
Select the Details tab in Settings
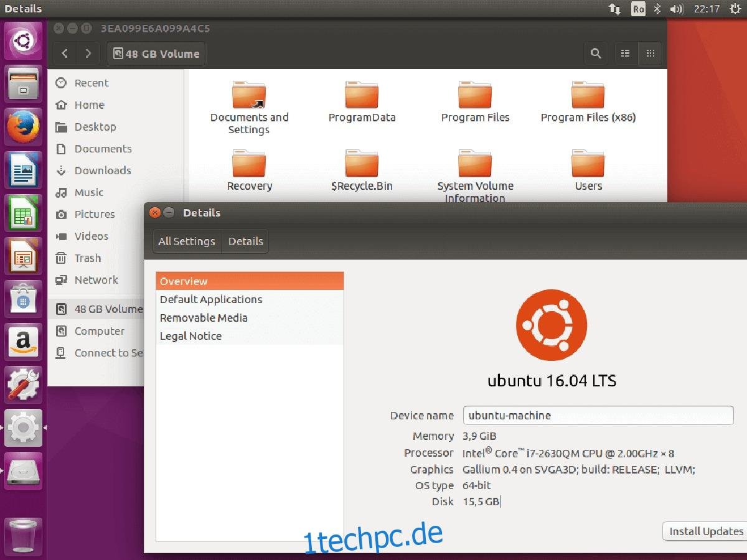click(x=245, y=241)
